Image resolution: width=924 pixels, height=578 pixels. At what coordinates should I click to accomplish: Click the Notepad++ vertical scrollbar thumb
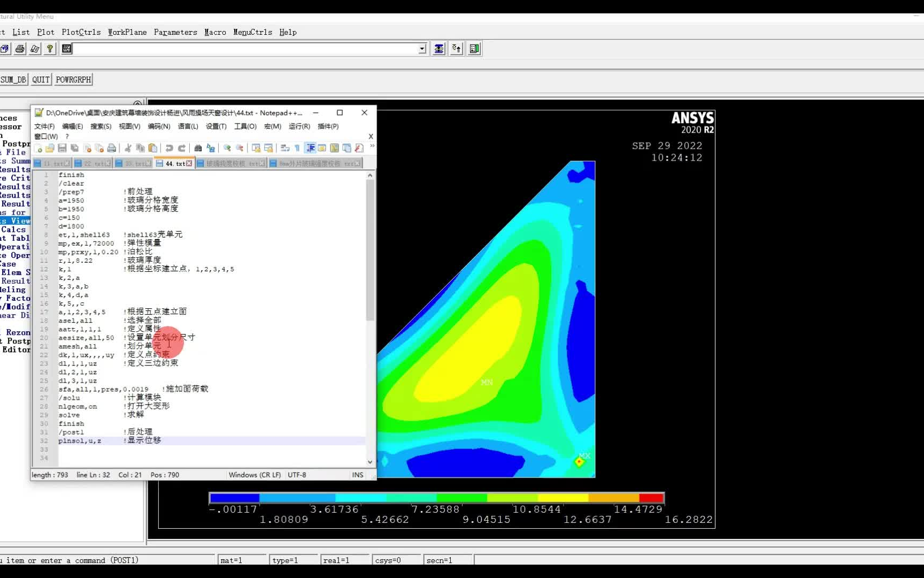[x=370, y=250]
